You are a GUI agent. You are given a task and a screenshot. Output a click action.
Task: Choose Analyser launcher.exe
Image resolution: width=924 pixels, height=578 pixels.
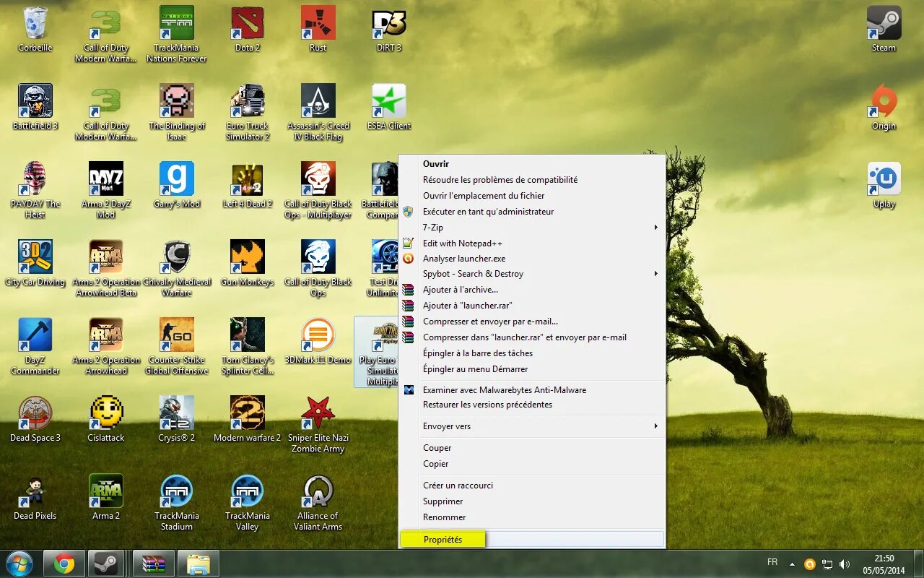click(531, 259)
